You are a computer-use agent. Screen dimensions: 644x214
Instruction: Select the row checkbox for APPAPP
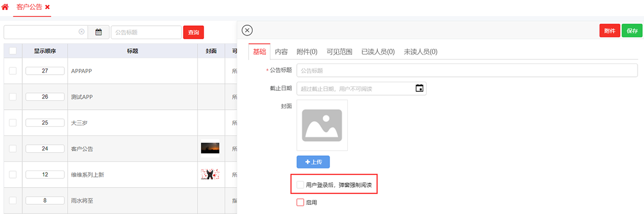click(x=13, y=71)
